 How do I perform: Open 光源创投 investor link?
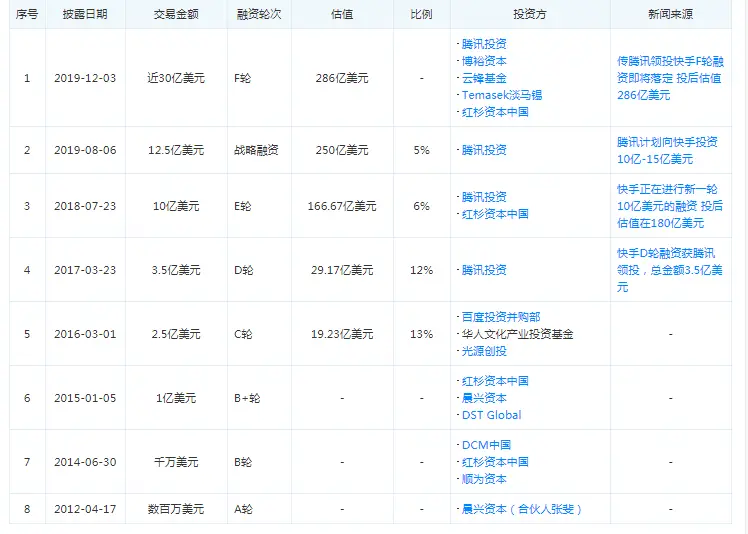pyautogui.click(x=484, y=351)
